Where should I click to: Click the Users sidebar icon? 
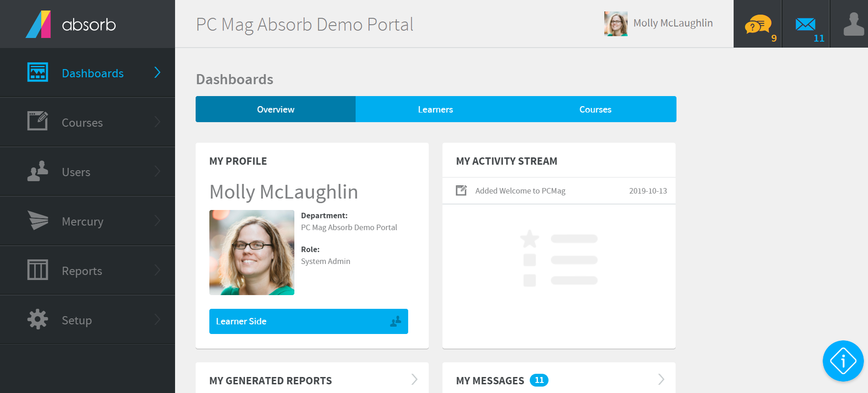(37, 171)
